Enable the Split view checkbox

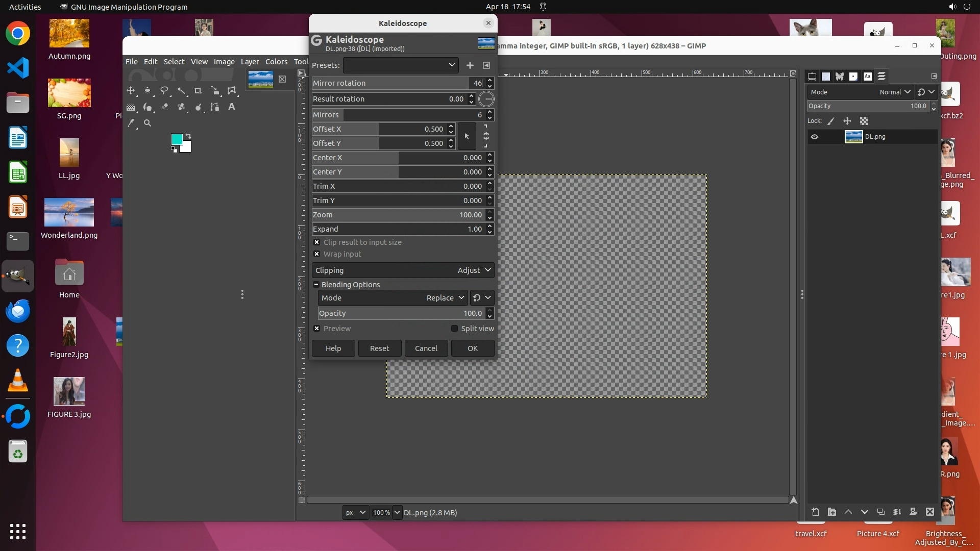pos(454,329)
